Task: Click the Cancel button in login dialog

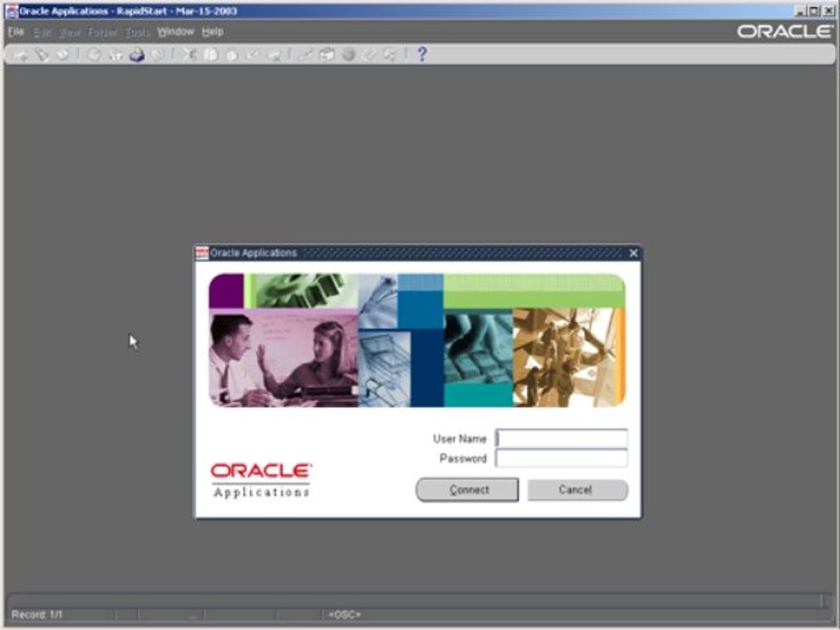Action: tap(577, 490)
